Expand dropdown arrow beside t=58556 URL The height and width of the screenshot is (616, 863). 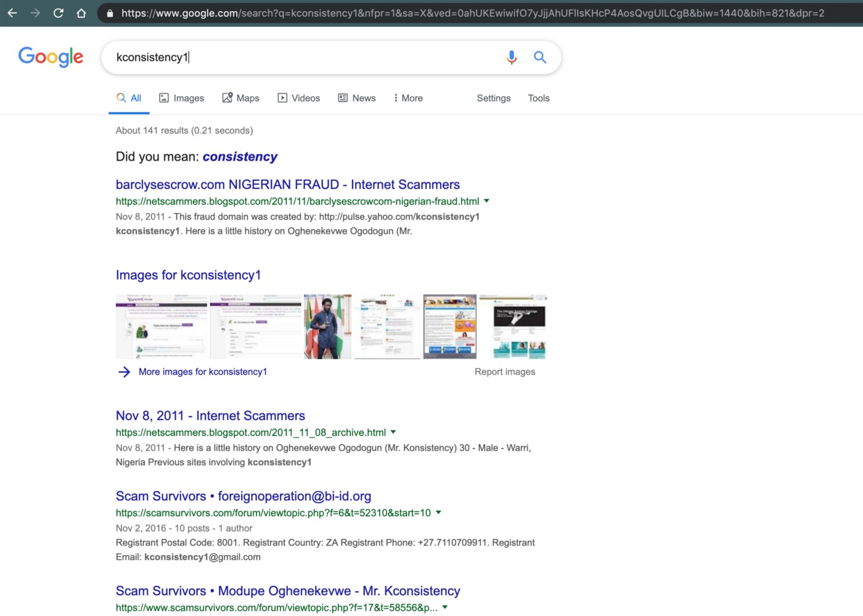445,607
